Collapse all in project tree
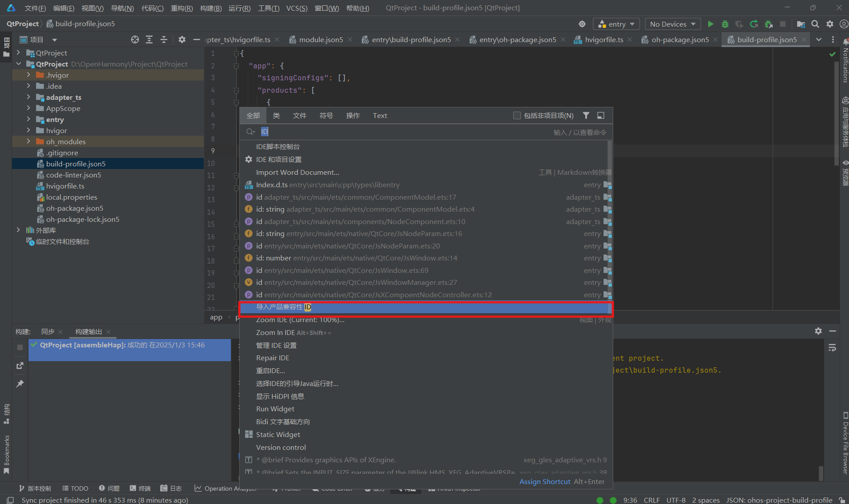The width and height of the screenshot is (849, 504). click(x=164, y=39)
